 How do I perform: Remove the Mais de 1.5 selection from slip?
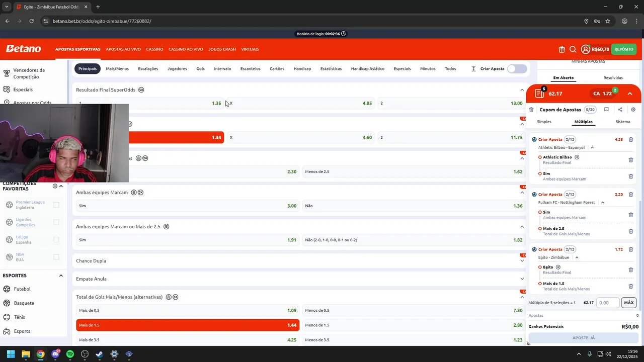click(x=631, y=286)
